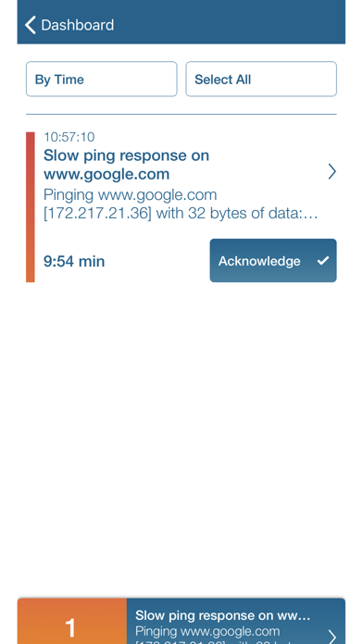The width and height of the screenshot is (363, 644).
Task: Tap the checkmark icon on Acknowledge
Action: [x=323, y=260]
